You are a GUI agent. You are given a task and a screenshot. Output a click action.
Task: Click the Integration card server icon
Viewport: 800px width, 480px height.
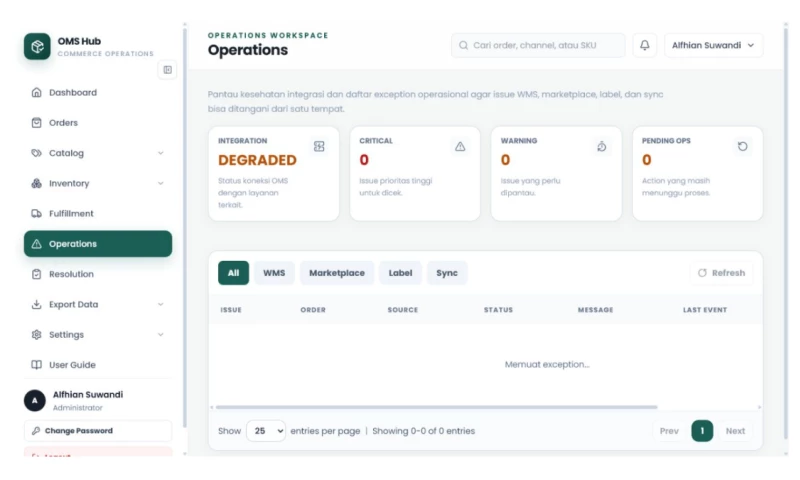click(319, 146)
